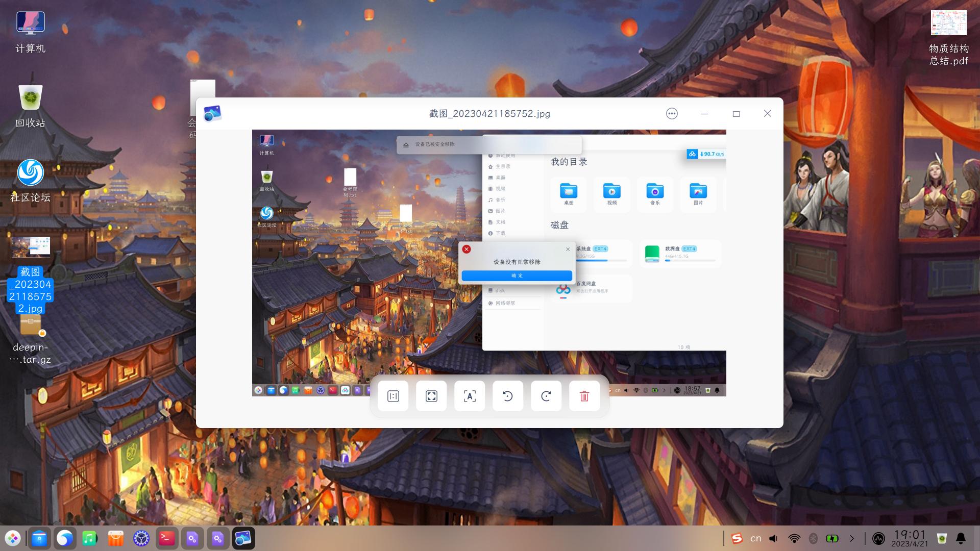Viewport: 980px width, 551px height.
Task: Open the image viewer's main menu
Action: tap(672, 114)
